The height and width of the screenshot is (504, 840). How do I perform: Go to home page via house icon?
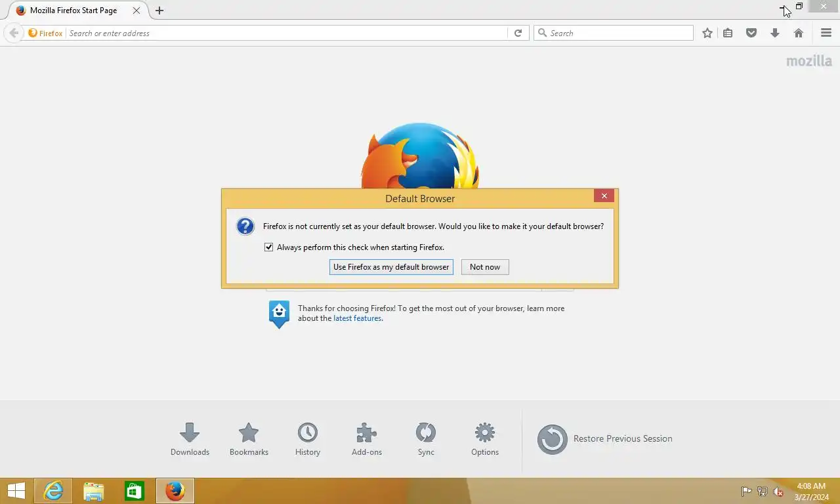(x=799, y=33)
